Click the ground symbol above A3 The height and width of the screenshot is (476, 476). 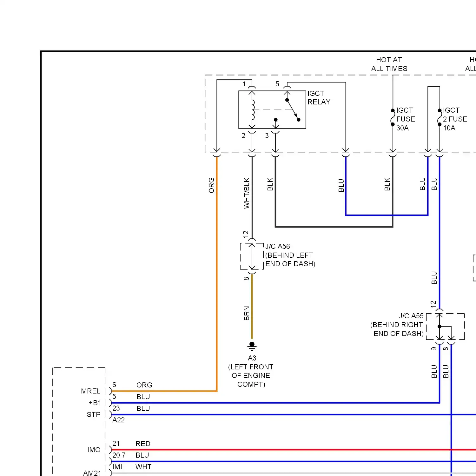pyautogui.click(x=252, y=346)
